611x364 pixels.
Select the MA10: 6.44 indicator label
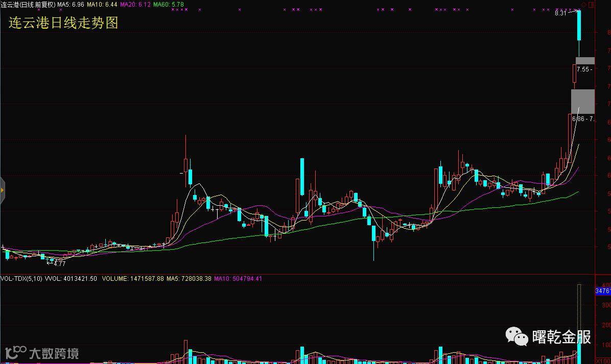(x=102, y=5)
